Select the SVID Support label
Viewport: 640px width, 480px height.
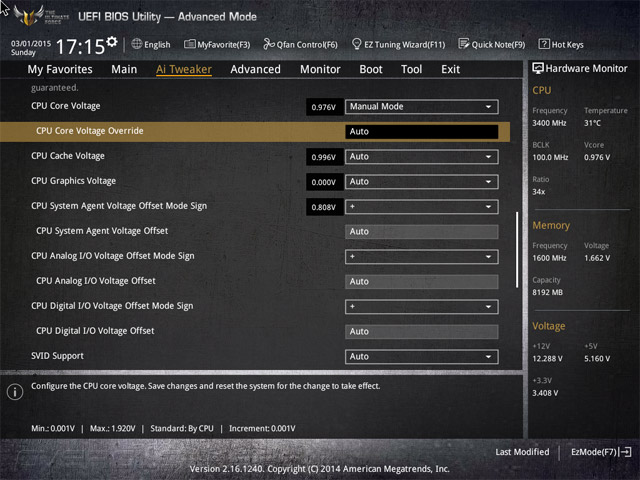57,356
